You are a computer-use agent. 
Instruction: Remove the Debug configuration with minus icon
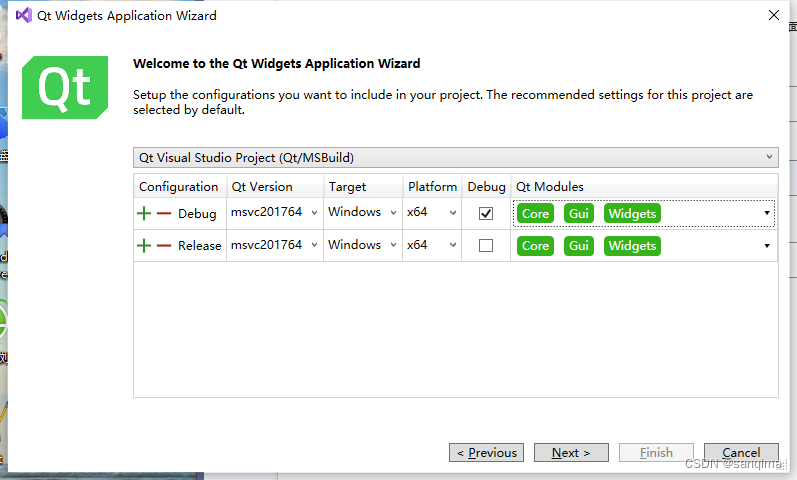164,214
